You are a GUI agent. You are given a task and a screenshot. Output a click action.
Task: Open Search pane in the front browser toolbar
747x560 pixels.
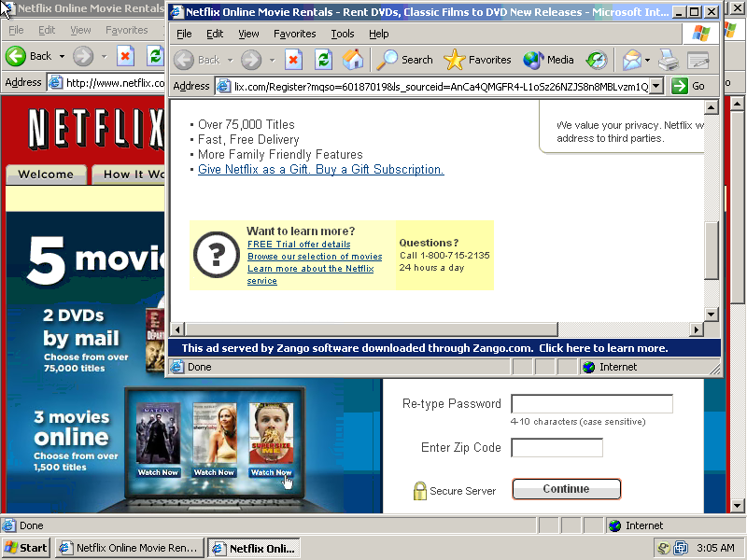[x=405, y=60]
